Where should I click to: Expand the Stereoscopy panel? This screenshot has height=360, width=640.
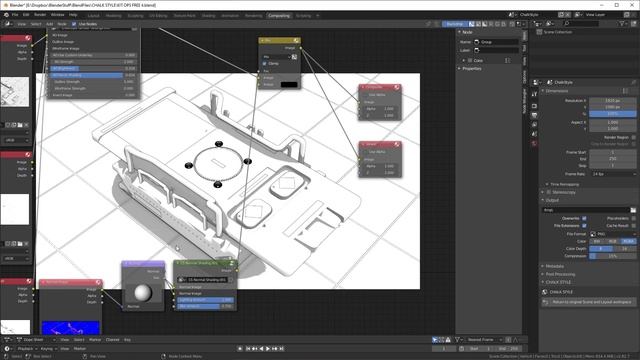(x=543, y=192)
